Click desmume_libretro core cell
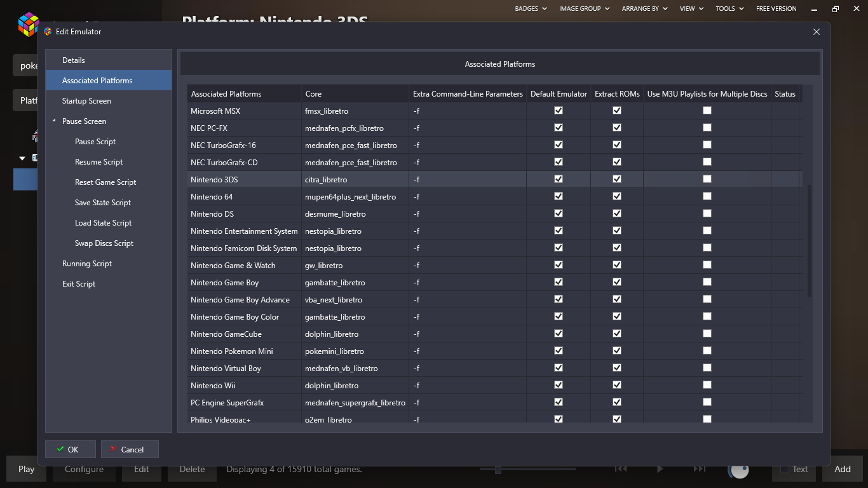This screenshot has width=868, height=488. 355,213
